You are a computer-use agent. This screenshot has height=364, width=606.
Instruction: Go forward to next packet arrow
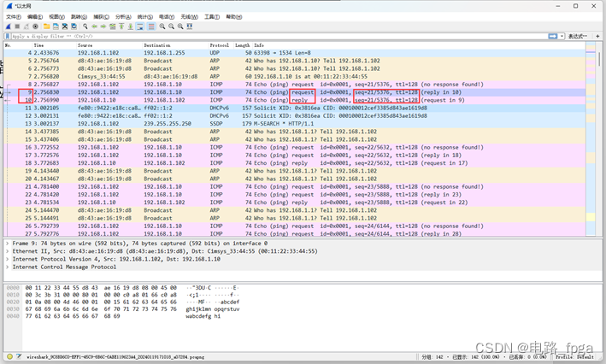coord(103,26)
